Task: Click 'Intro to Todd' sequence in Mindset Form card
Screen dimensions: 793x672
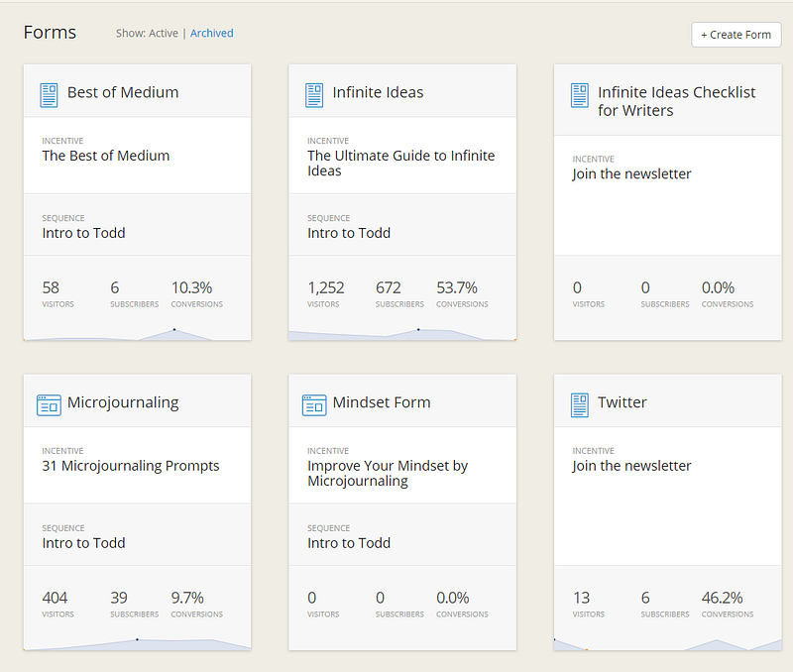Action: click(349, 543)
